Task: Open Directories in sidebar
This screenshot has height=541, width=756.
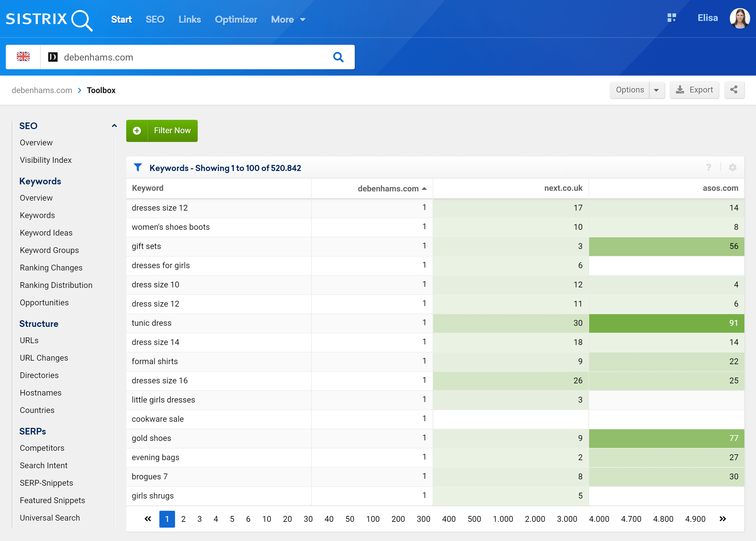Action: tap(39, 375)
